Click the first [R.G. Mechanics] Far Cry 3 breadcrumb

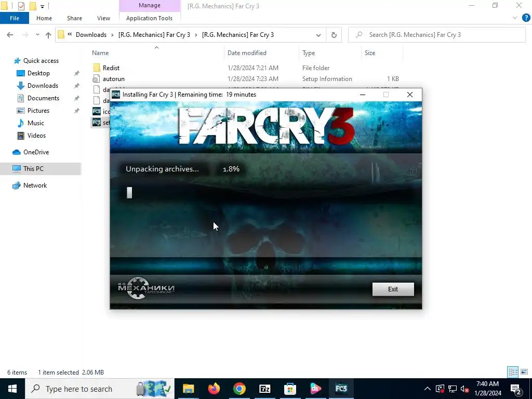point(154,35)
